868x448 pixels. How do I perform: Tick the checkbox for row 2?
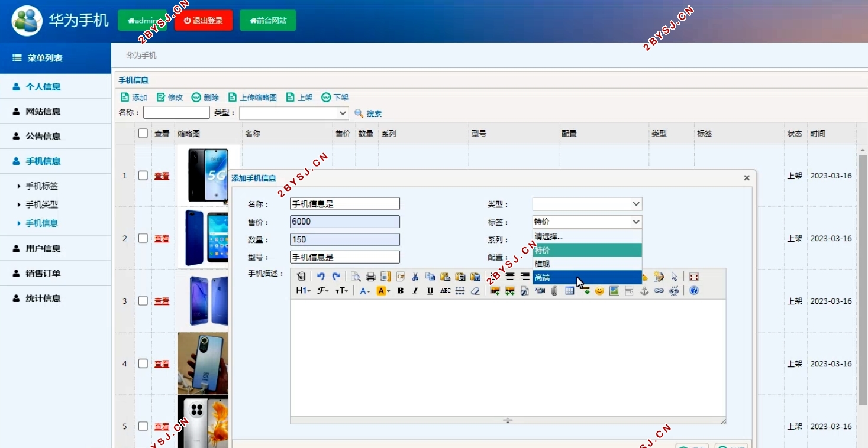point(143,238)
